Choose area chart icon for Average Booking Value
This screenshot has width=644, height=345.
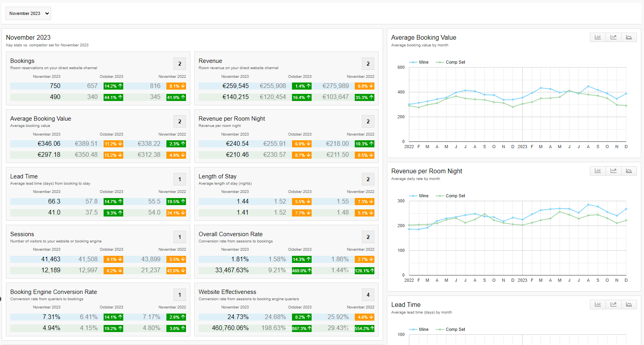coord(629,37)
